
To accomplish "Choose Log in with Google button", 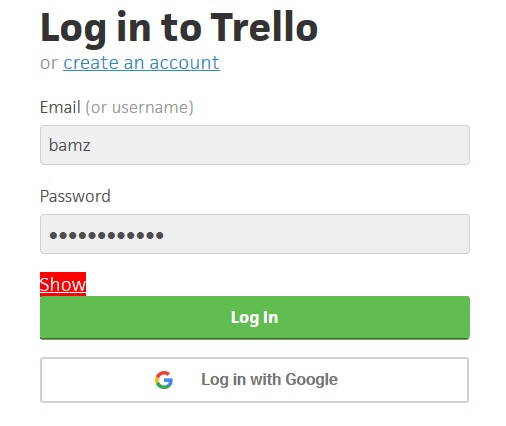I will (x=255, y=380).
